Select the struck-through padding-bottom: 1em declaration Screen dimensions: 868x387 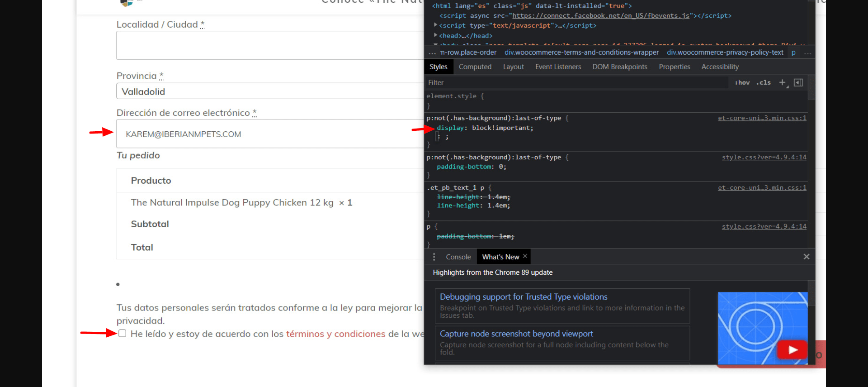475,236
